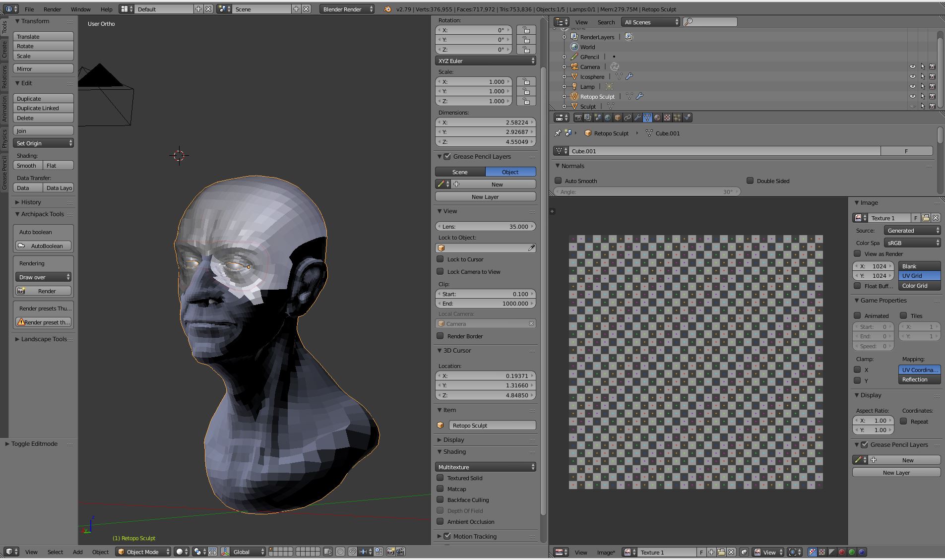Hide the Icosphere using its eye toggle
This screenshot has width=945, height=560.
tap(913, 76)
